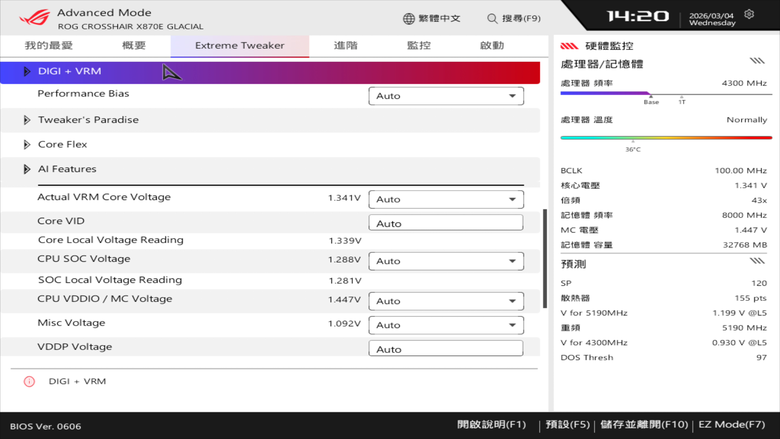Switch to EZ Mode(F7)
Viewport: 780px width, 439px height.
[732, 425]
